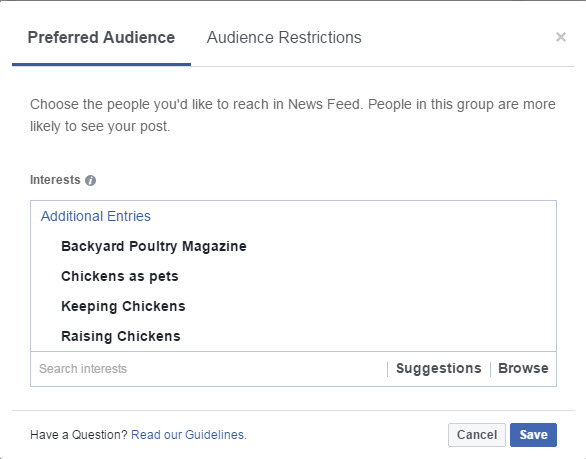Click the Cancel button
Screen dimensions: 586x459
pyautogui.click(x=477, y=435)
